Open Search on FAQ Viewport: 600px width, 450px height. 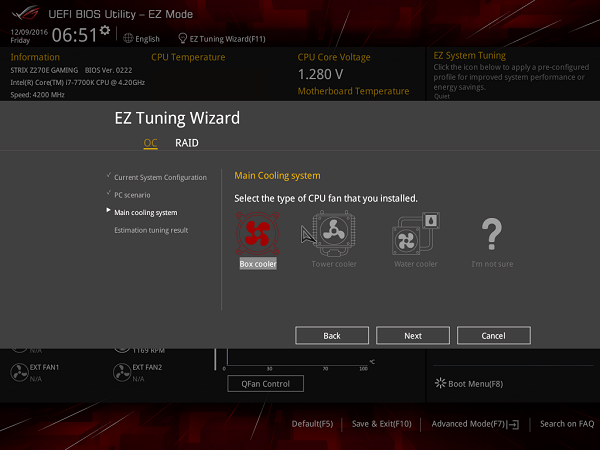tap(567, 424)
